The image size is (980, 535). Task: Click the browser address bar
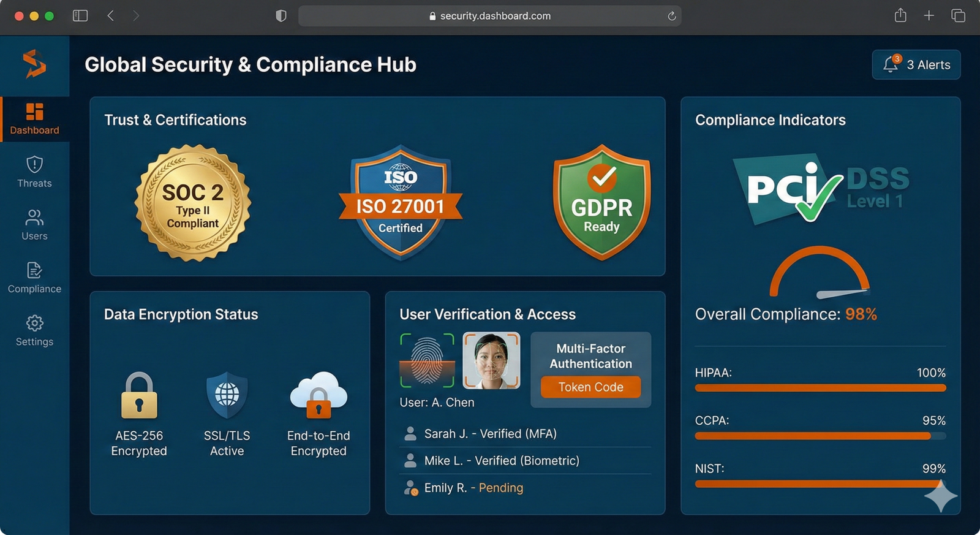(x=489, y=16)
